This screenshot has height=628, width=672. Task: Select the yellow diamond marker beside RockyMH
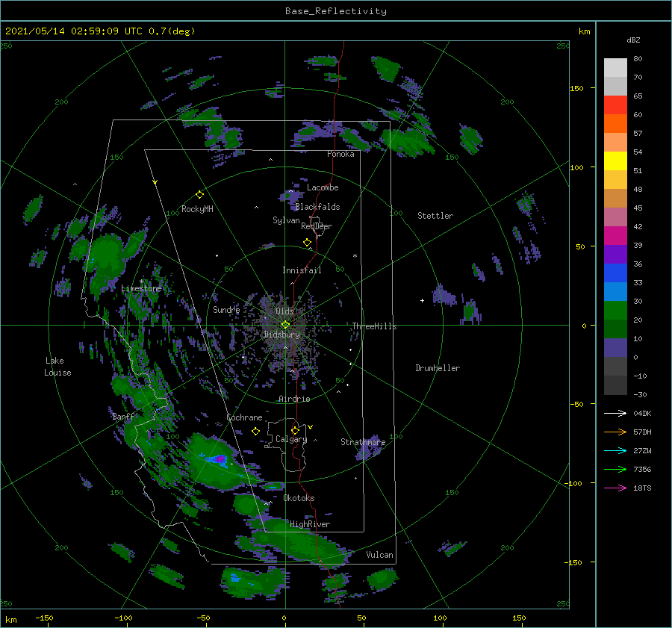click(x=199, y=195)
